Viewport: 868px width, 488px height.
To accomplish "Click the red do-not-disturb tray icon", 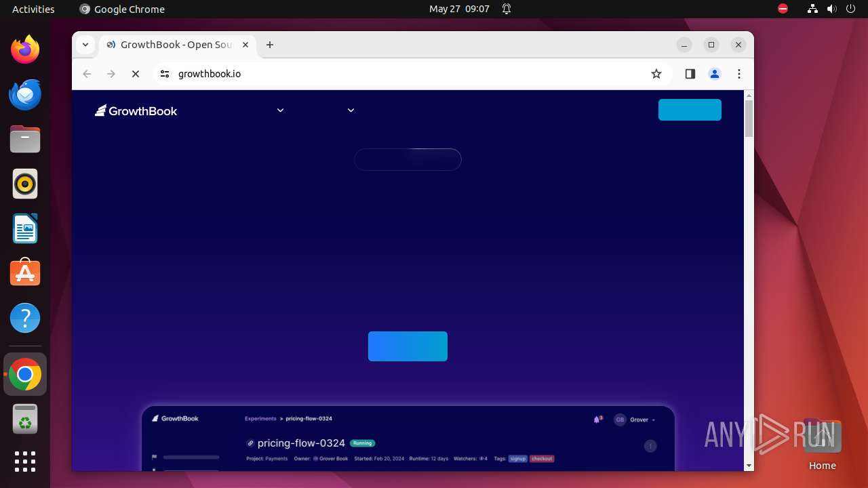I will pos(783,9).
